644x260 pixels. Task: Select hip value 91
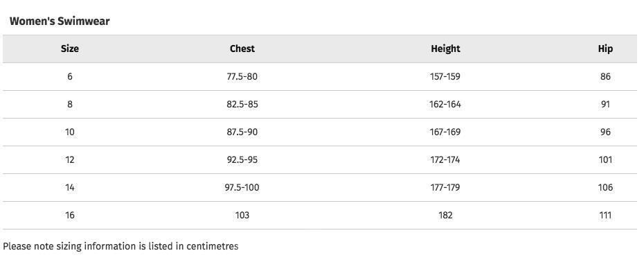pyautogui.click(x=605, y=104)
